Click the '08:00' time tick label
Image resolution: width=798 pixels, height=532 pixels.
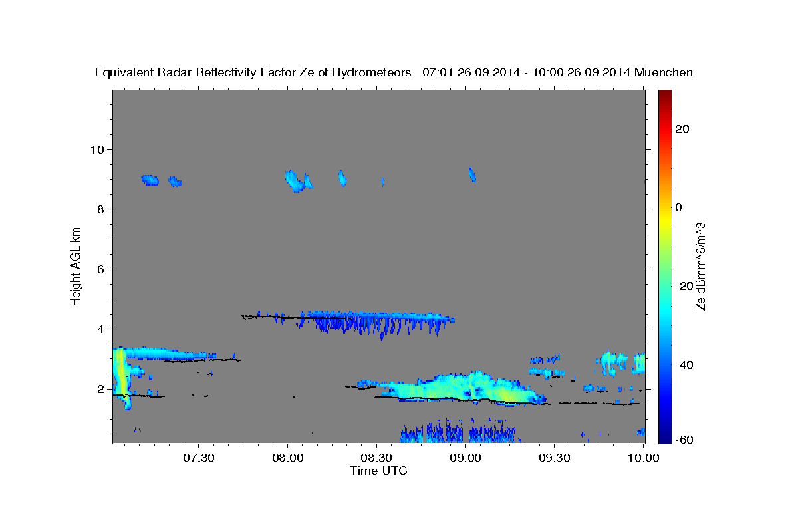pyautogui.click(x=287, y=458)
